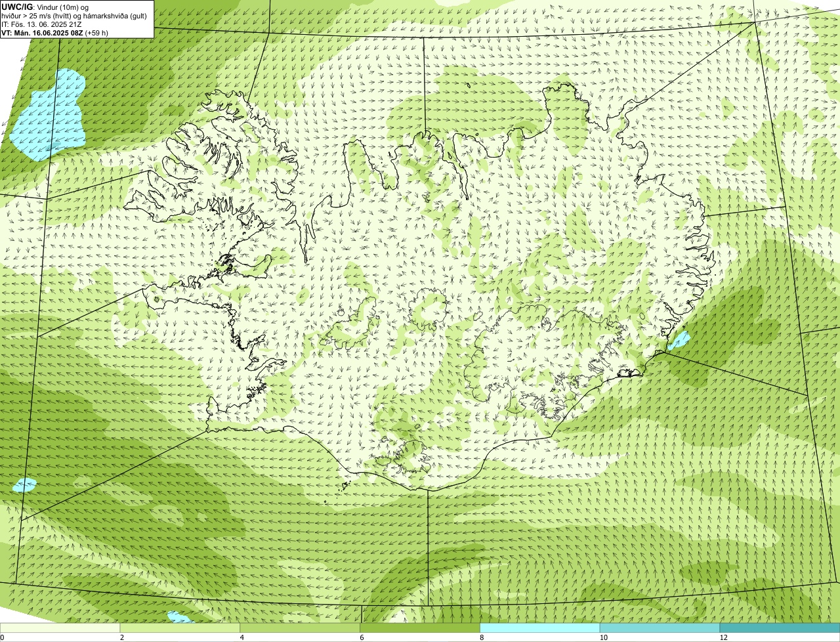Click the forecast offset '(+59 h)'

click(x=96, y=32)
